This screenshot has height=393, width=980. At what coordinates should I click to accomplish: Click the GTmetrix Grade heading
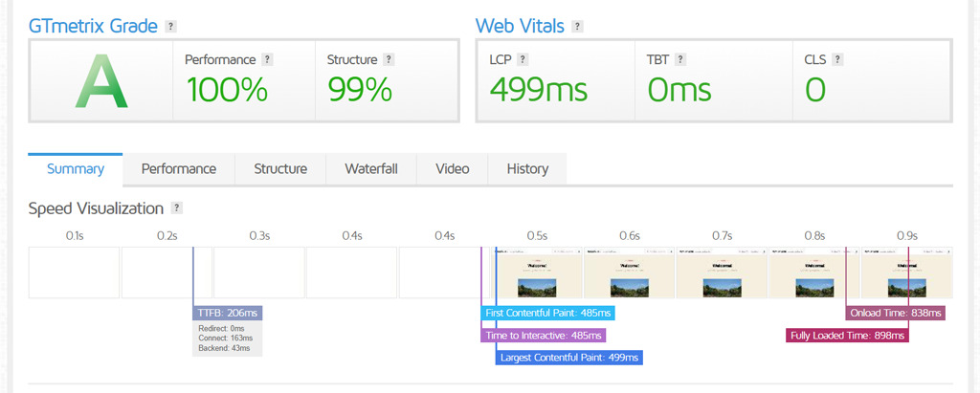pos(93,26)
